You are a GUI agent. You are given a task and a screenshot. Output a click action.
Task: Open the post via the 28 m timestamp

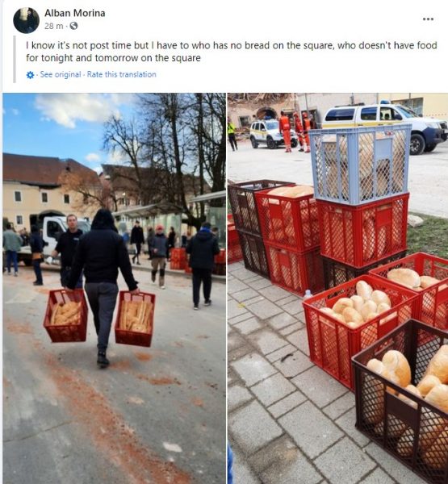point(53,27)
